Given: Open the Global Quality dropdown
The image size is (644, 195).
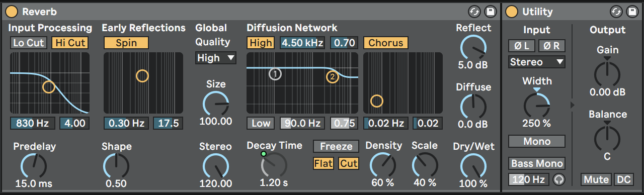Looking at the screenshot, I should tap(216, 58).
